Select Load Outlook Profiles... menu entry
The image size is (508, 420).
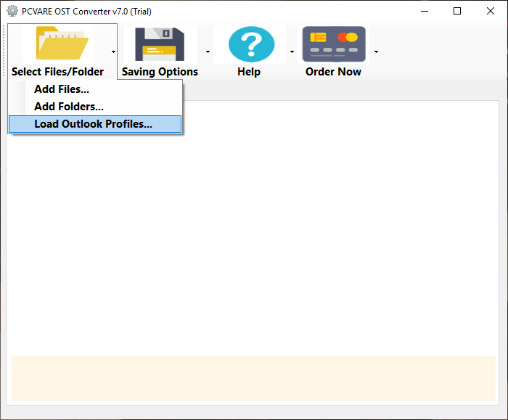coord(95,124)
